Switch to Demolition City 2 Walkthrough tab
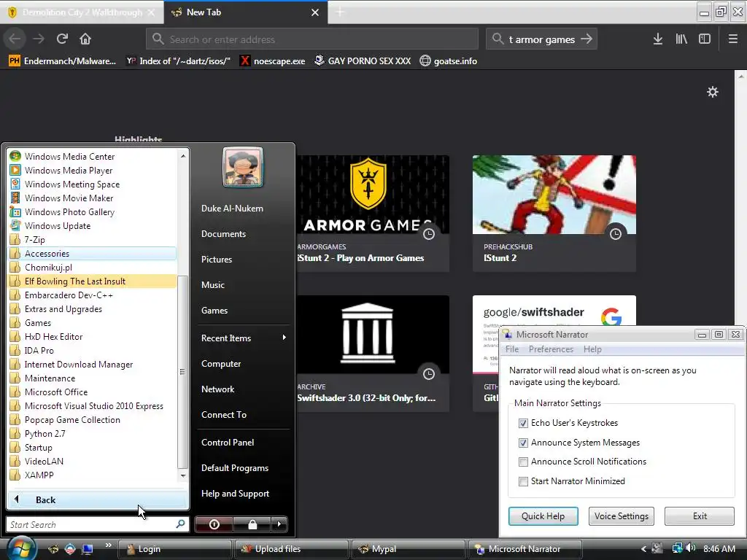This screenshot has width=747, height=560. coord(82,12)
